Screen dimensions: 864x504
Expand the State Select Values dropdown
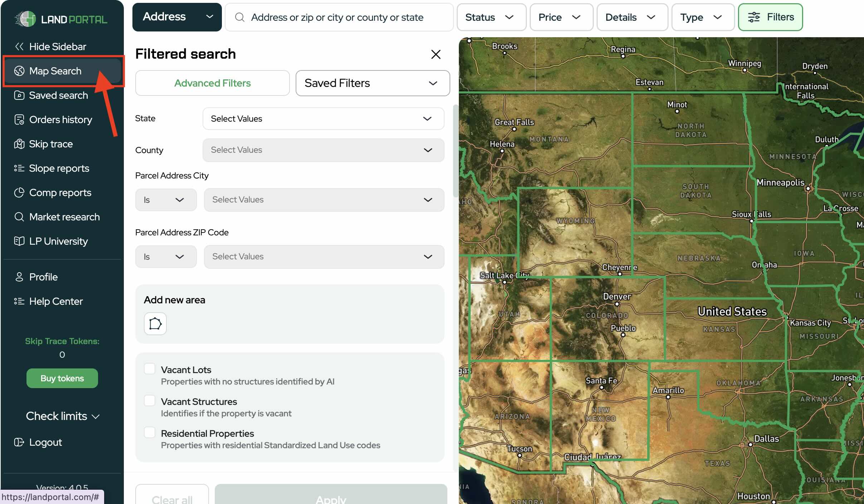coord(323,118)
